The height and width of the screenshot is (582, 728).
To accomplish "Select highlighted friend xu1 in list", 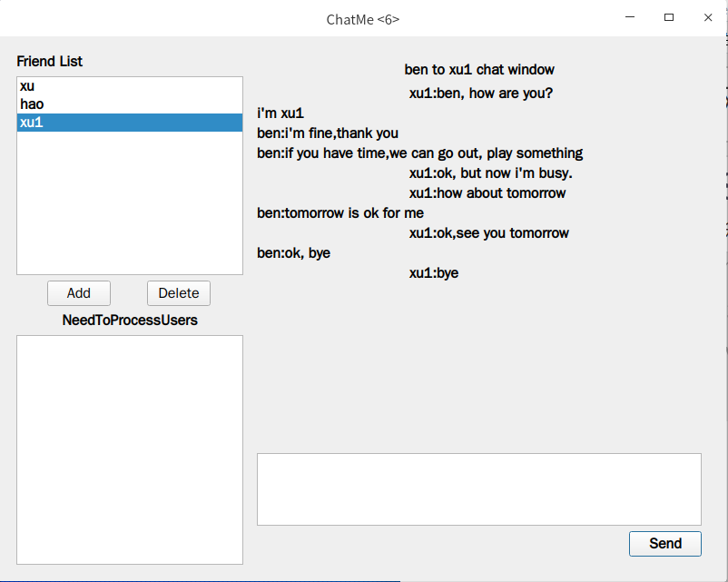I will point(130,123).
